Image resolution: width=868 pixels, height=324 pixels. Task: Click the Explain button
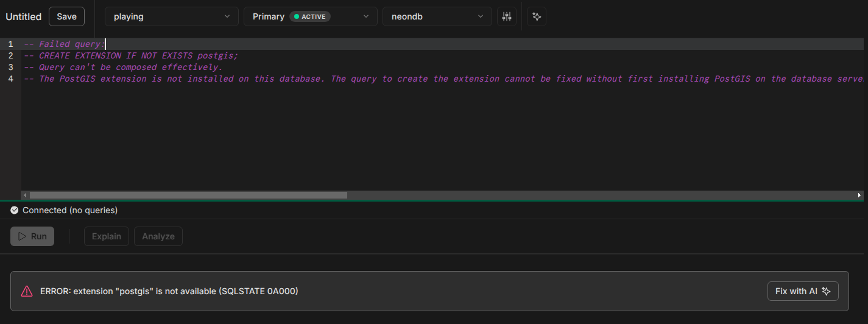coord(107,236)
